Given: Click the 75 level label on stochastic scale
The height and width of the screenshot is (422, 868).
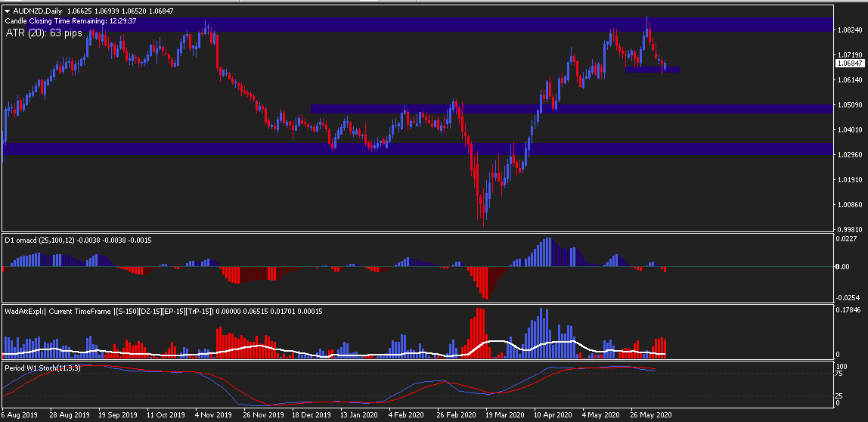Looking at the screenshot, I should (841, 374).
